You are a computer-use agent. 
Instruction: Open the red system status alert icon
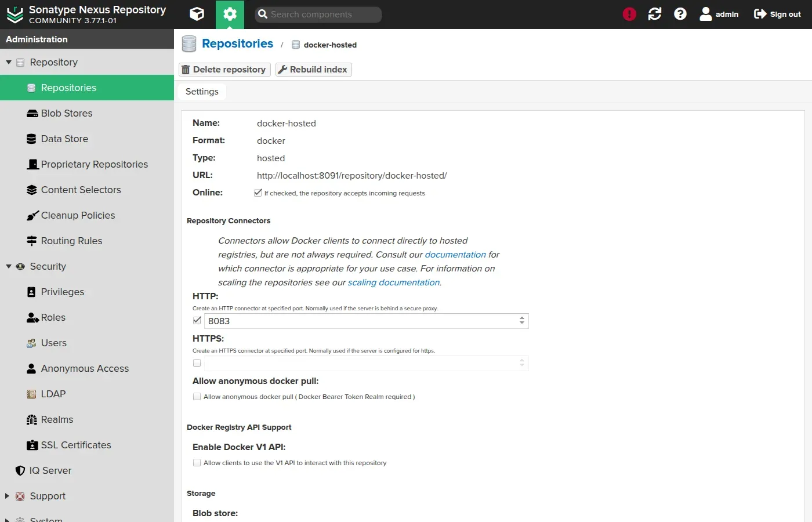click(629, 14)
